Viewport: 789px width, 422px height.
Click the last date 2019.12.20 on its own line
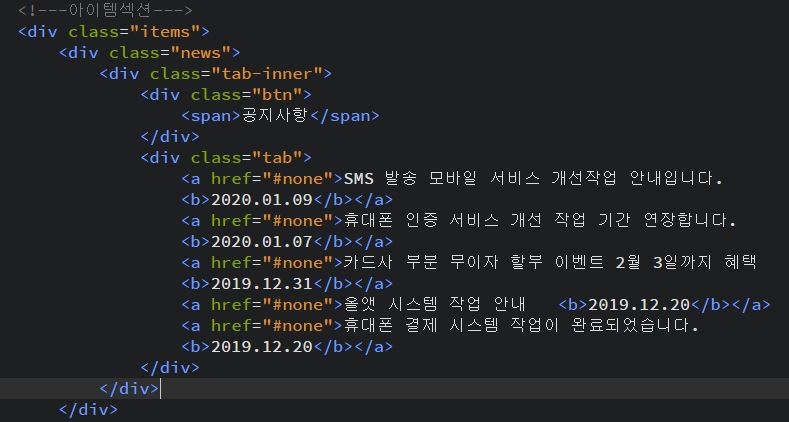[262, 347]
